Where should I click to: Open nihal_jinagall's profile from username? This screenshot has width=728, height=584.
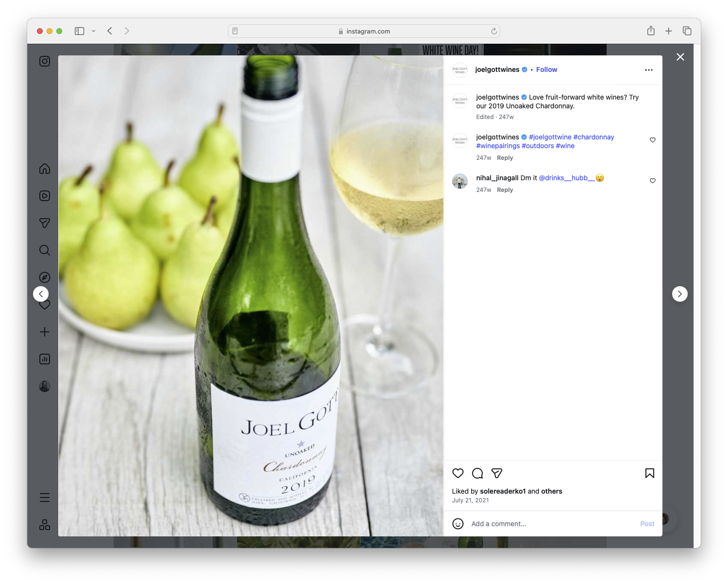pyautogui.click(x=497, y=178)
